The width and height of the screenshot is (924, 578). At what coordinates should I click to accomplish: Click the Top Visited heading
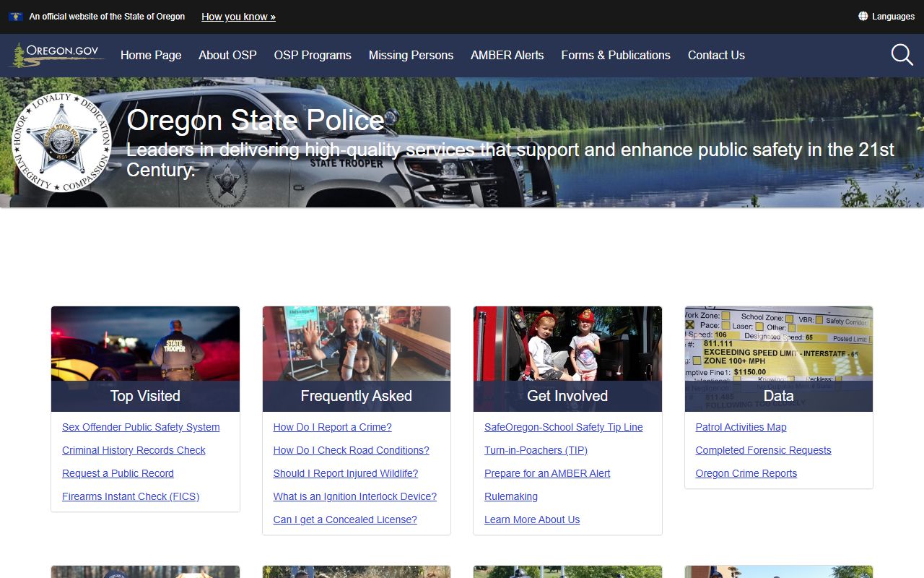point(145,396)
